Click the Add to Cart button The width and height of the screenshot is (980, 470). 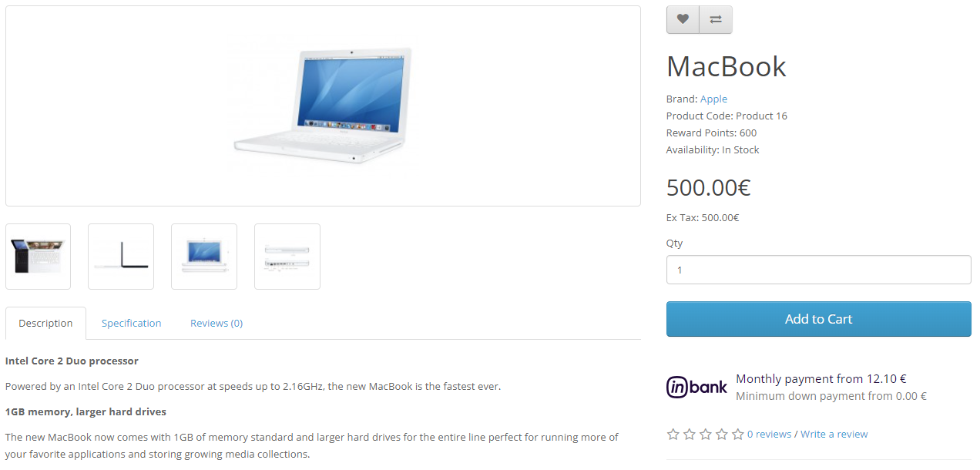(x=818, y=319)
